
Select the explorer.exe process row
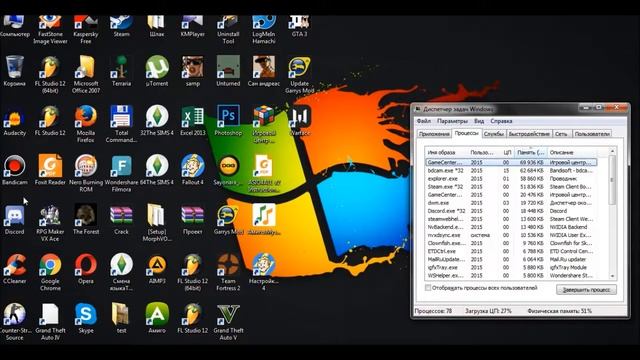pos(511,179)
